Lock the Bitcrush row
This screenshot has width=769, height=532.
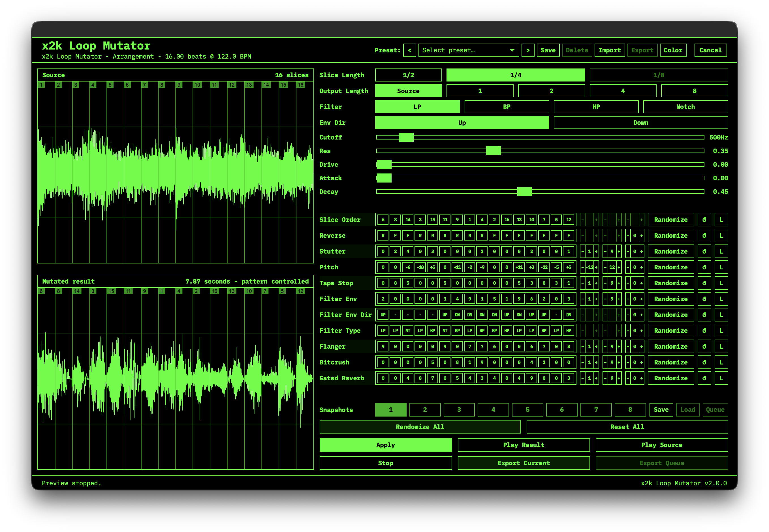[x=721, y=362]
